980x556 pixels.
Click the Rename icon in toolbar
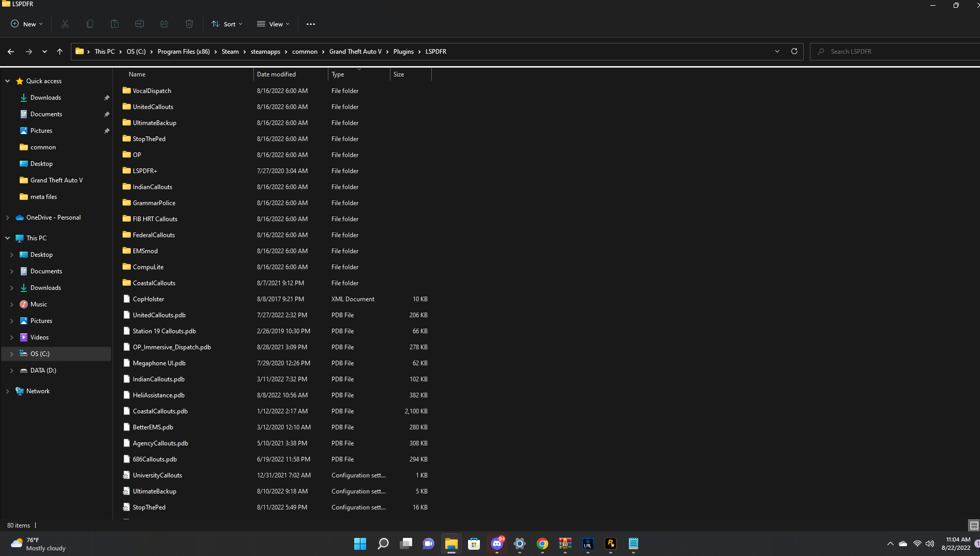click(140, 24)
